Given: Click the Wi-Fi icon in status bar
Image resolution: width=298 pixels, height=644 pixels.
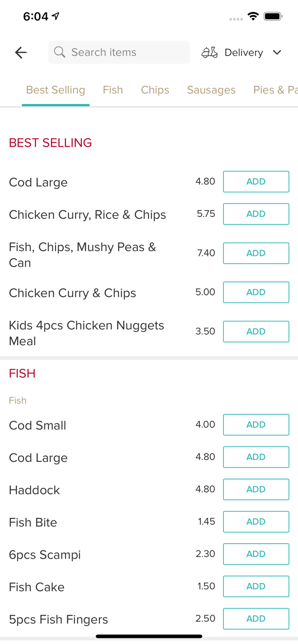Looking at the screenshot, I should click(x=253, y=15).
